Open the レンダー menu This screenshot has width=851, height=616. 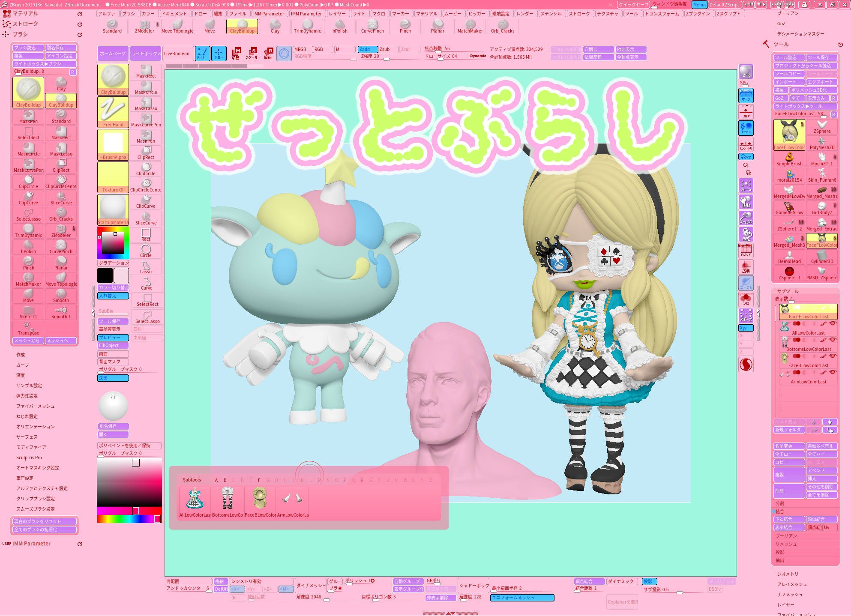pos(525,14)
